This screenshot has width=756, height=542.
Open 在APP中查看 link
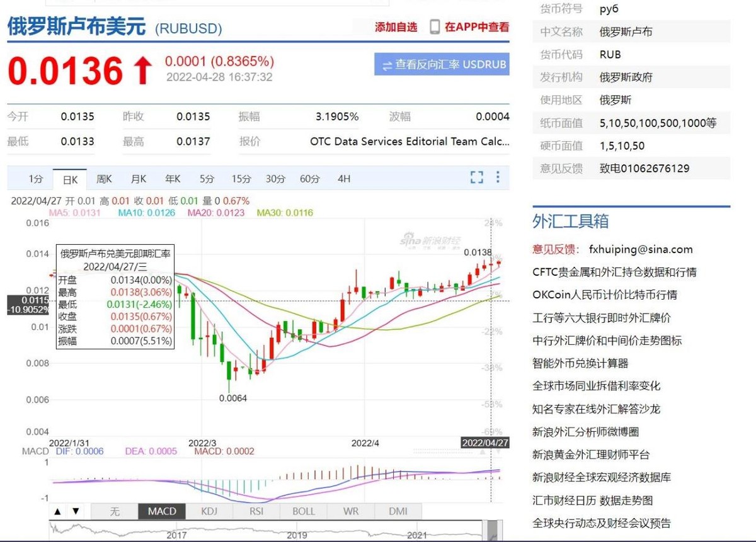(x=477, y=27)
